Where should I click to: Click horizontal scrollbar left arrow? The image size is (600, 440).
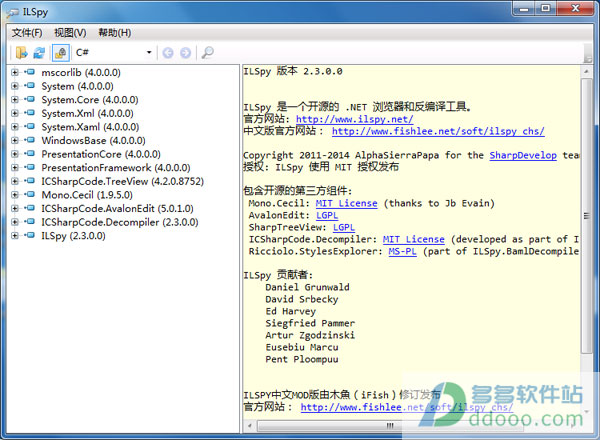click(x=250, y=425)
